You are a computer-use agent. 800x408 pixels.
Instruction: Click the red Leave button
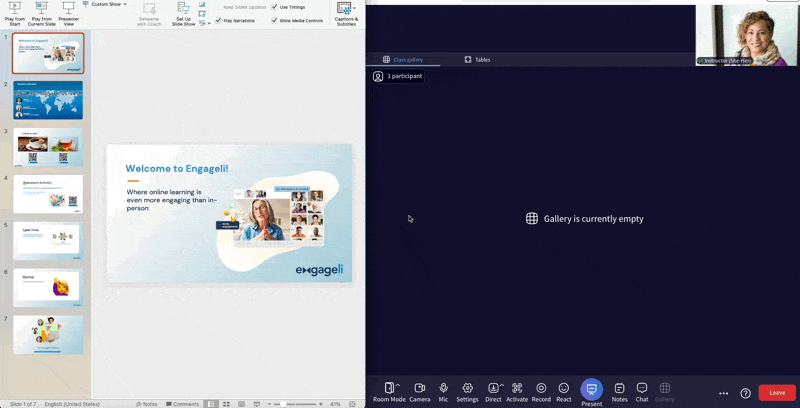(777, 393)
